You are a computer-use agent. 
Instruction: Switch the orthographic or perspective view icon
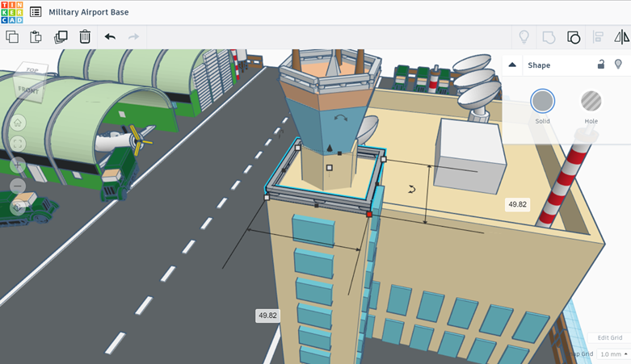pos(18,207)
